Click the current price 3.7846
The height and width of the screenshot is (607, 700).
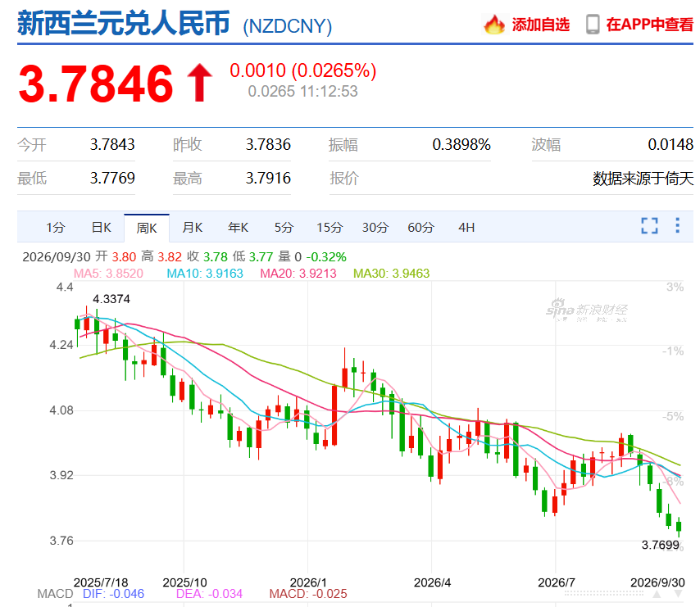coord(96,84)
